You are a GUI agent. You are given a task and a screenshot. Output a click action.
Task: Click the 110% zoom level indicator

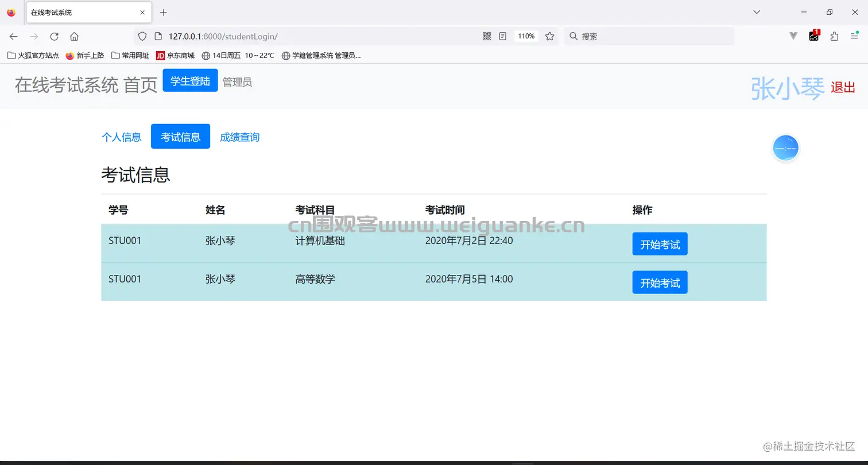coord(526,36)
